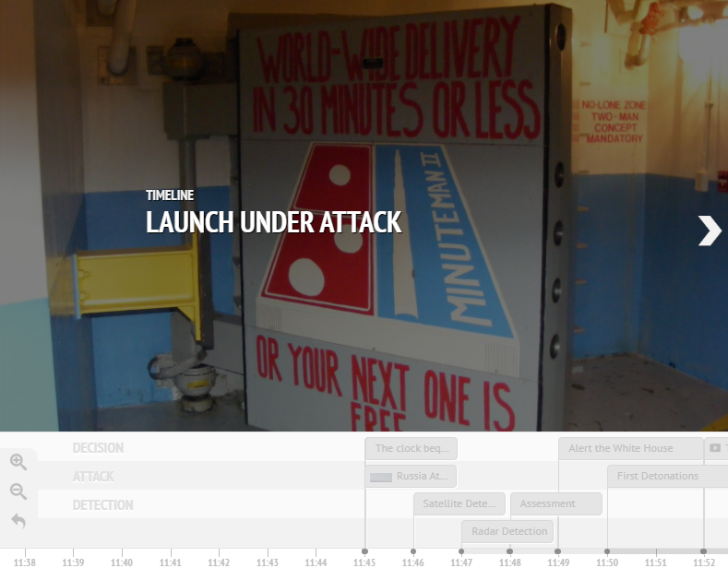
Task: Click the LAUNCH UNDER ATTACK headline
Action: [274, 222]
